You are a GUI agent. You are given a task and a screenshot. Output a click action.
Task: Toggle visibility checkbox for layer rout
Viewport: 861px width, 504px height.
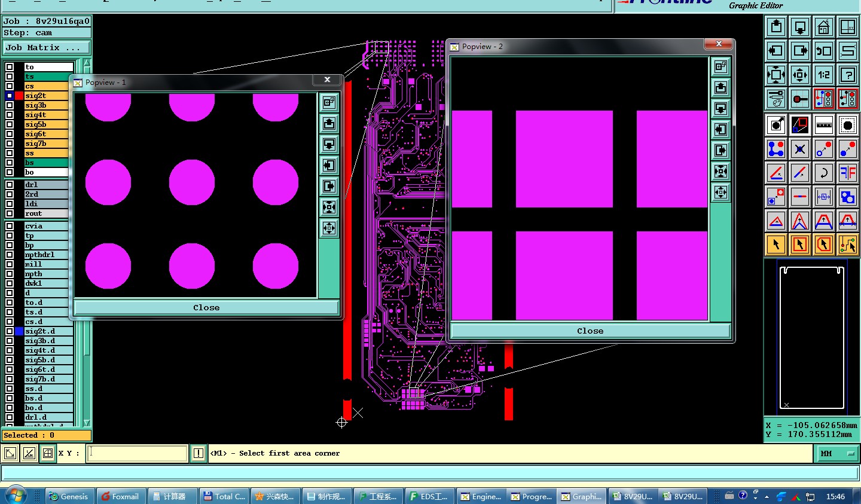(x=10, y=213)
